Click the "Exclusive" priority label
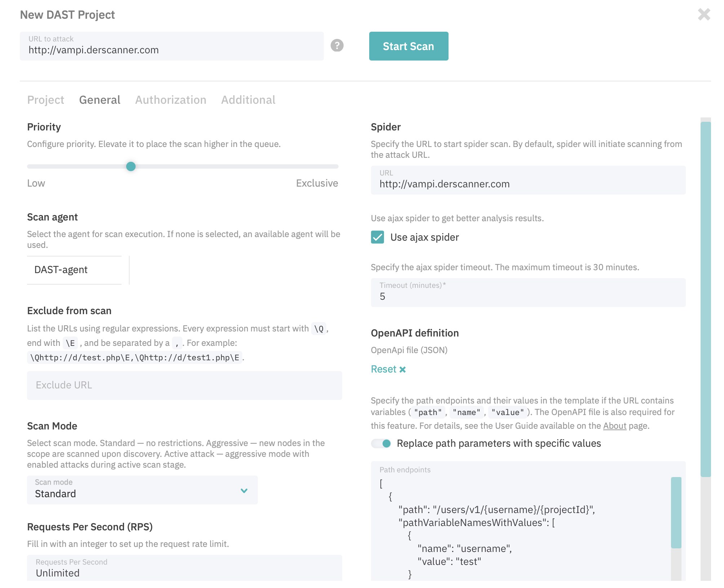The width and height of the screenshot is (724, 588). 317,183
